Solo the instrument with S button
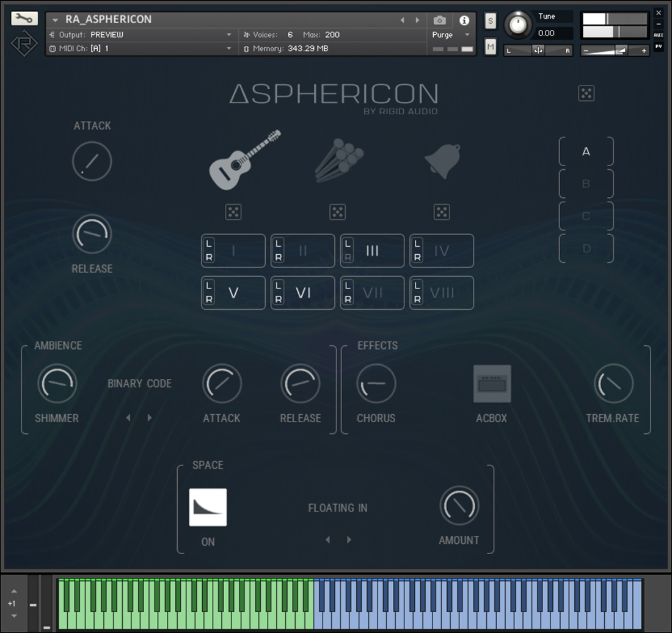This screenshot has width=672, height=633. [491, 21]
